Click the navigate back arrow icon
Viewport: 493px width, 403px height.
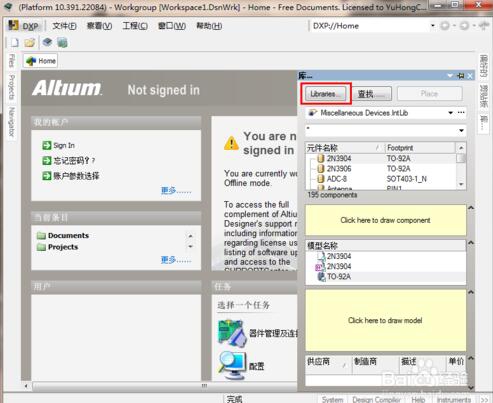coord(445,26)
